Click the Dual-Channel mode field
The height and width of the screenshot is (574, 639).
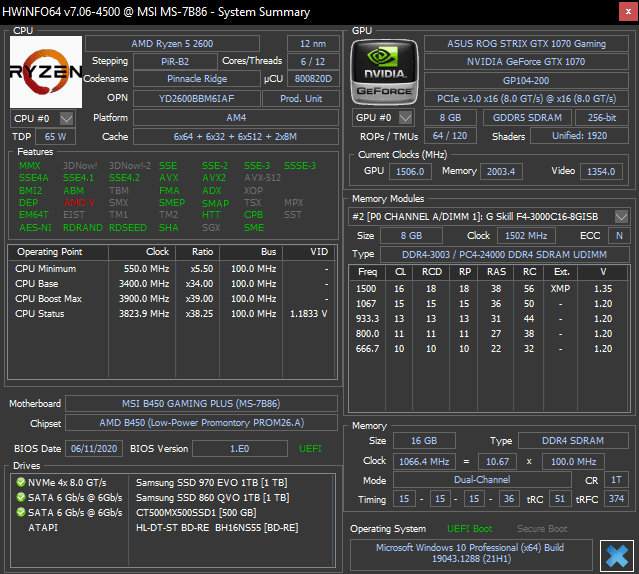point(482,479)
